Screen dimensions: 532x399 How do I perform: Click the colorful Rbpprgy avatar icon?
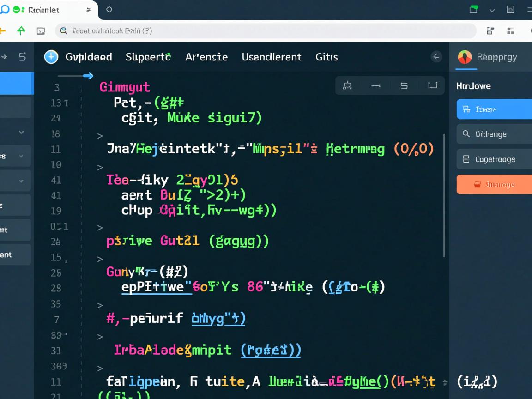(x=465, y=57)
